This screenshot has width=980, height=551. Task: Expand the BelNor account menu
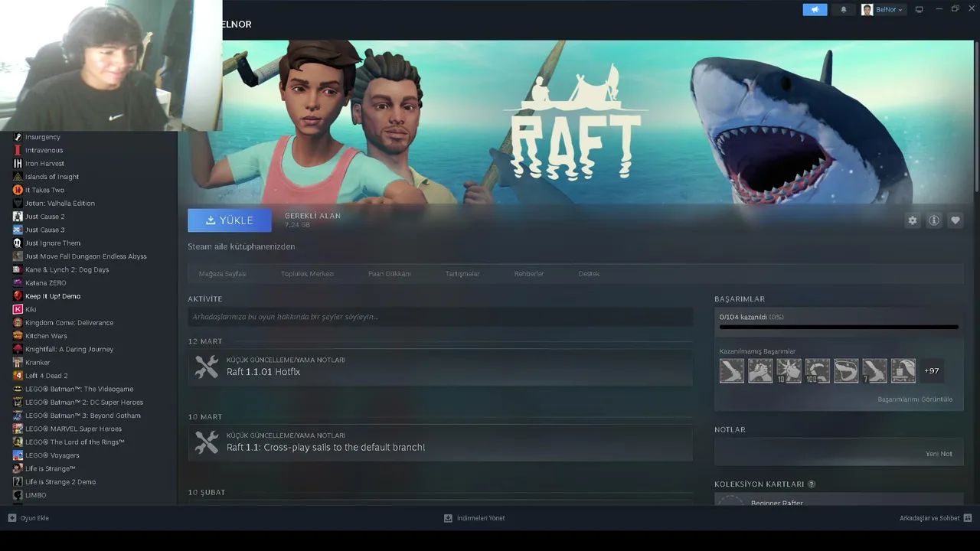[x=883, y=9]
